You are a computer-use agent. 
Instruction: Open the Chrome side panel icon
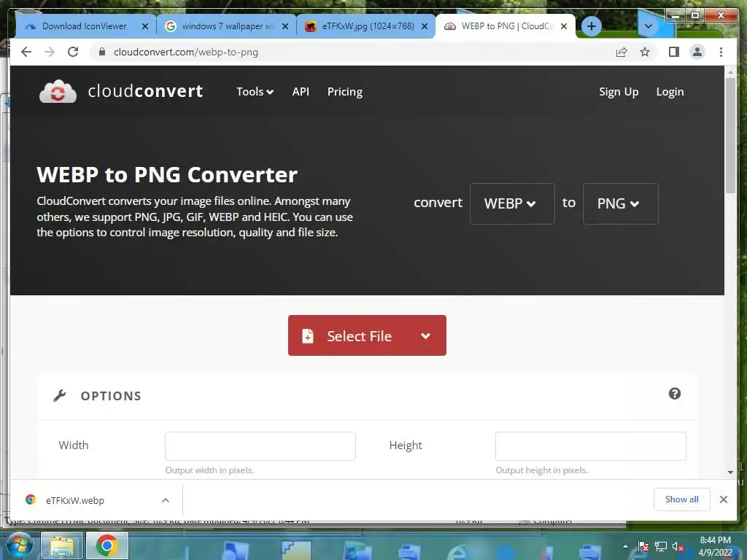click(x=673, y=52)
